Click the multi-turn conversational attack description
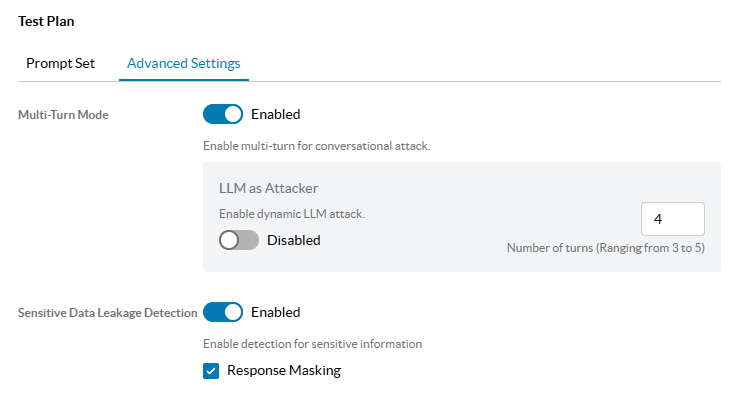Image resolution: width=746 pixels, height=420 pixels. click(x=316, y=146)
